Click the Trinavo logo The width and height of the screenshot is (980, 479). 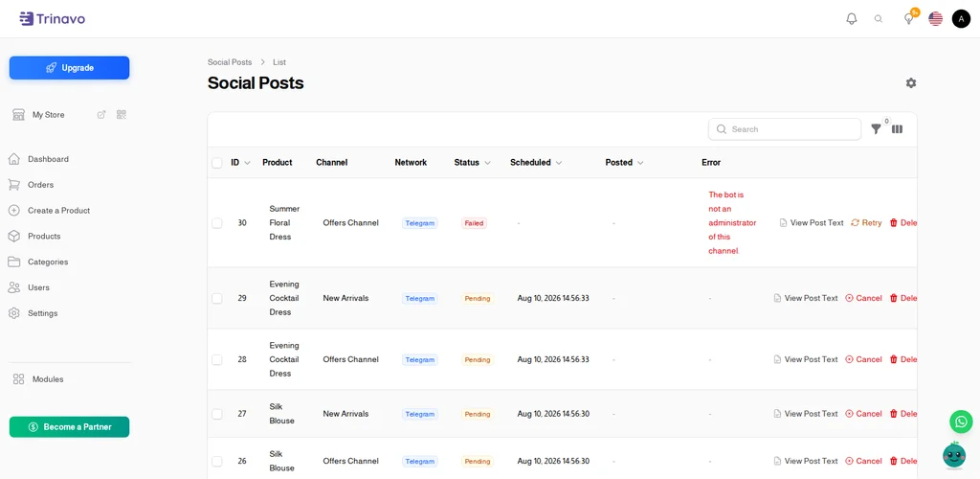click(x=53, y=19)
